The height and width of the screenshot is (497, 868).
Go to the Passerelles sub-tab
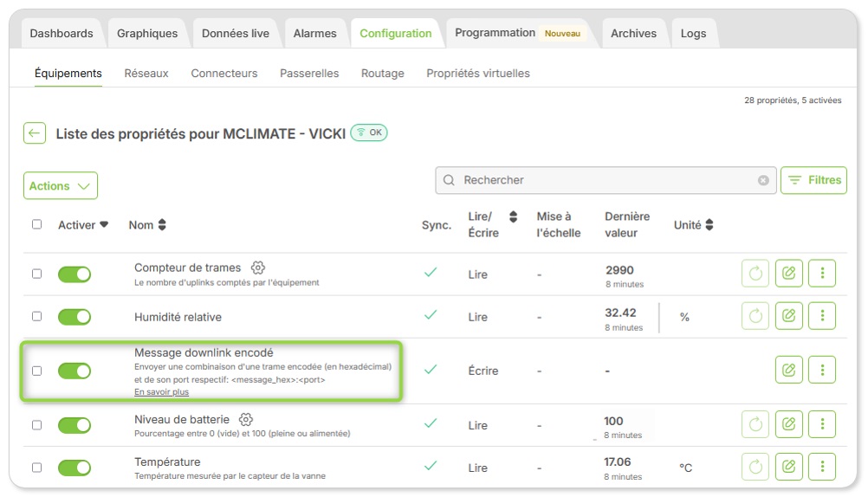click(309, 73)
